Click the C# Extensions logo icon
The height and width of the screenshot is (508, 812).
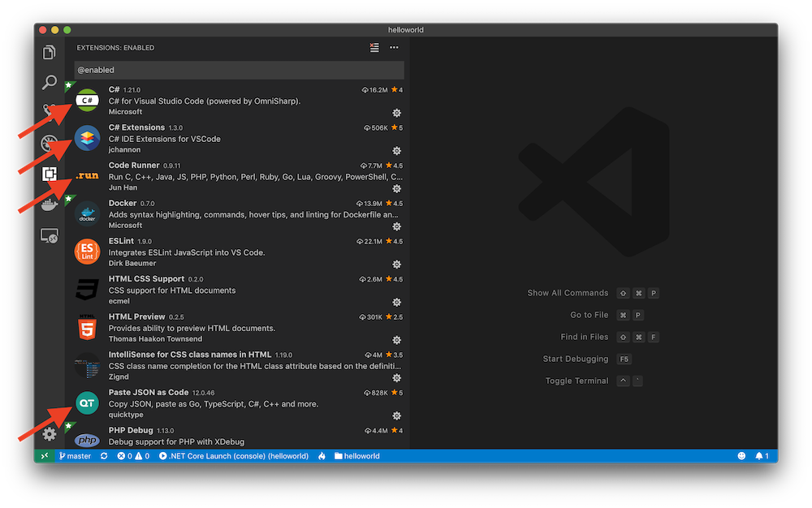(87, 138)
